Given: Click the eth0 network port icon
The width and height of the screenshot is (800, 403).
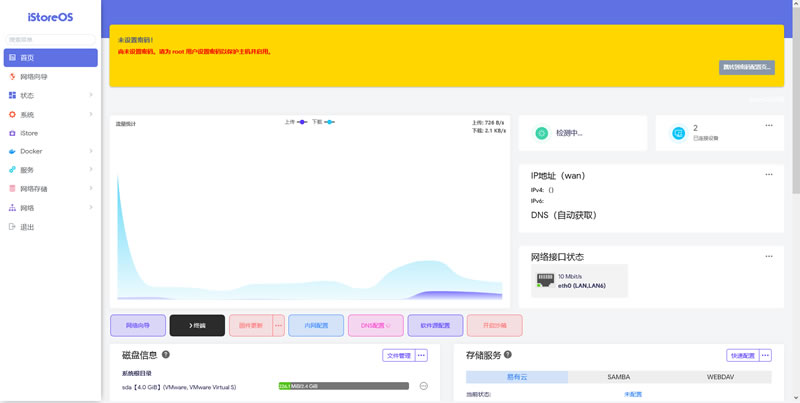Looking at the screenshot, I should tap(545, 280).
